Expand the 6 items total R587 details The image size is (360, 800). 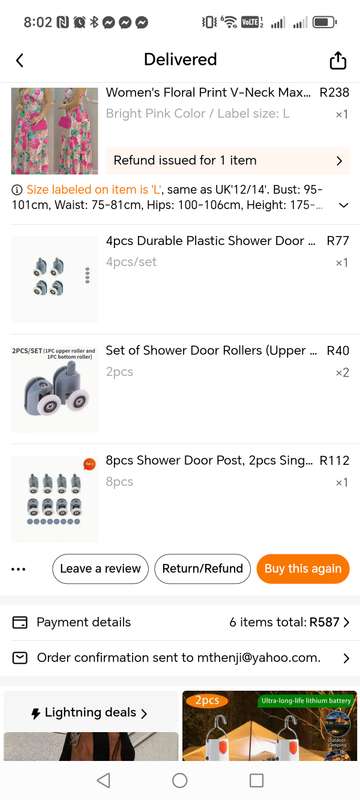[290, 622]
